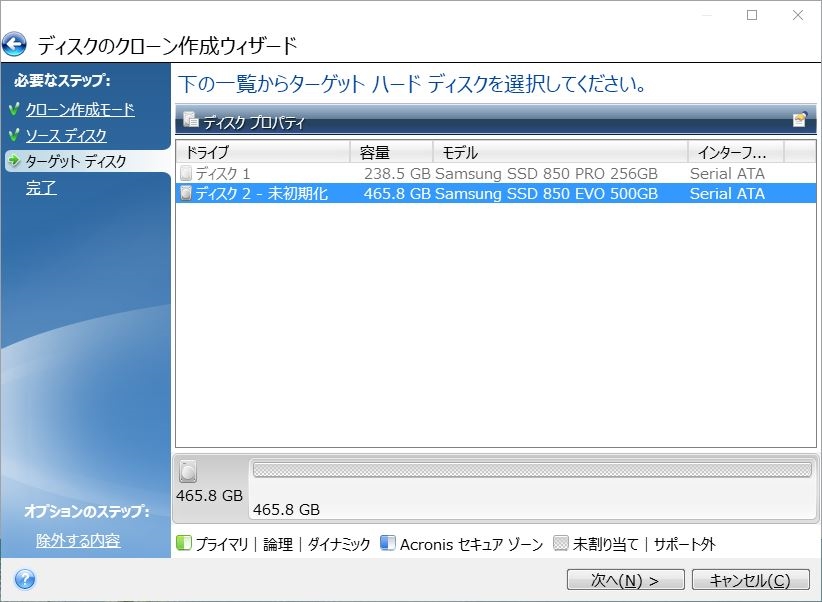Click Serial ATA in the ディスク 1 row
Image resolution: width=822 pixels, height=602 pixels.
(x=727, y=173)
